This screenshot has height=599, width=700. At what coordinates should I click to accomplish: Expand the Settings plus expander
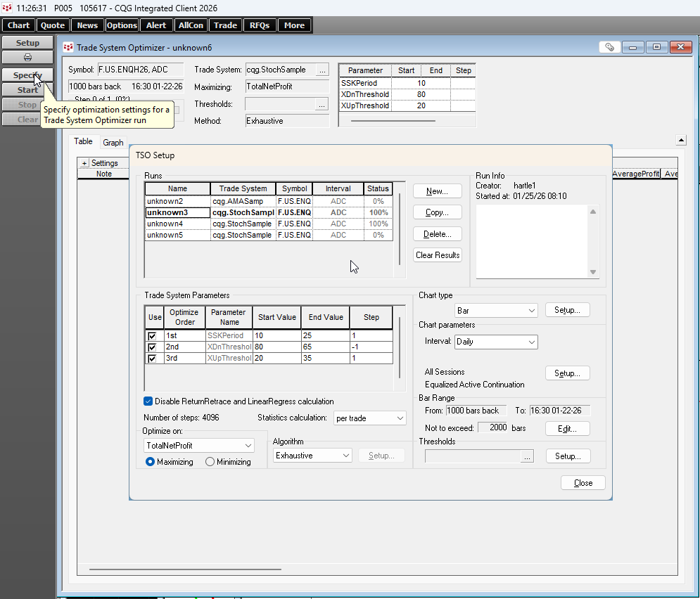coord(84,163)
